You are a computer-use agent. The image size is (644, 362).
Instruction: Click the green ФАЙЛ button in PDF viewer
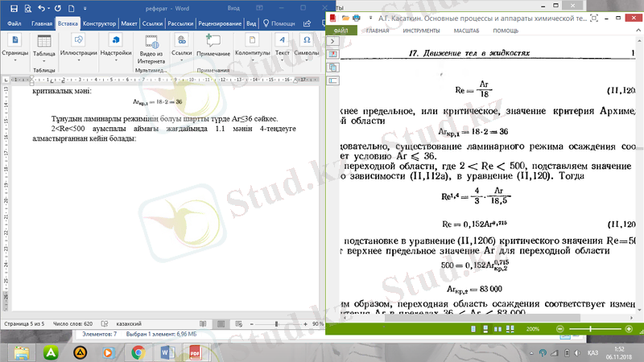coord(341,31)
